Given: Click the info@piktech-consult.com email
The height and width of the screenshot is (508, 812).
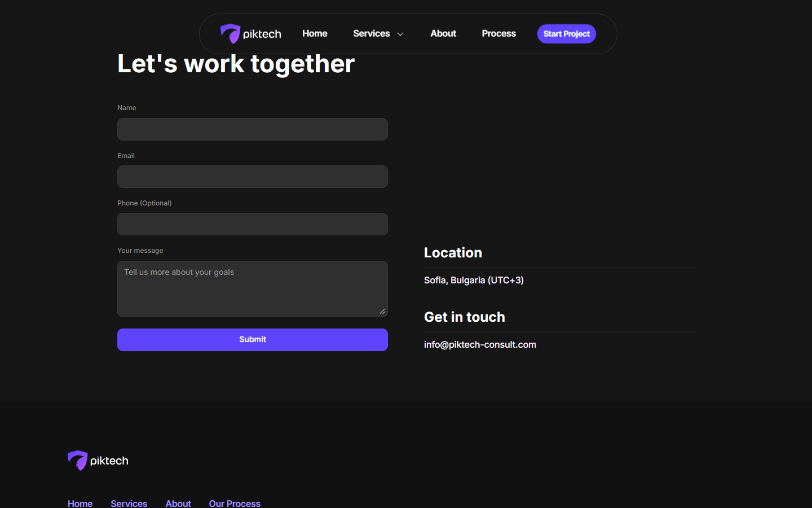Looking at the screenshot, I should [480, 344].
